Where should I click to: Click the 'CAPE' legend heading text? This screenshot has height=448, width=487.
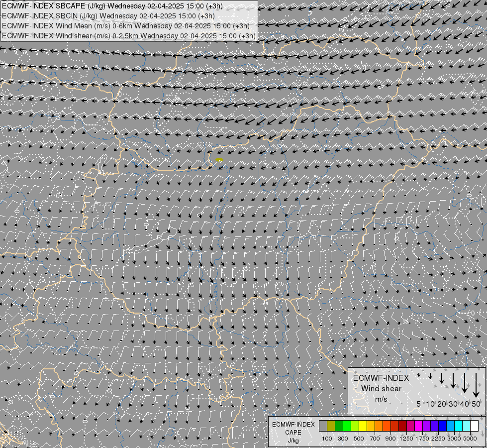[x=293, y=433]
